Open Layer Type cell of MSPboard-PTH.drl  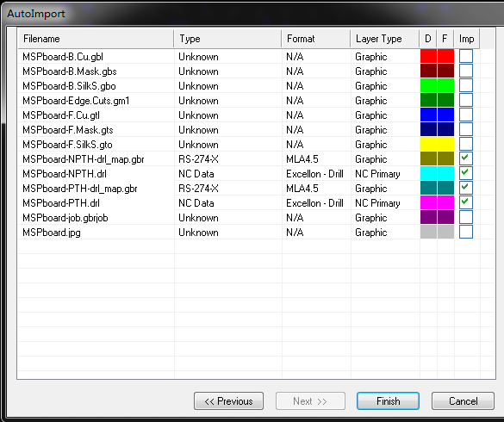click(385, 202)
